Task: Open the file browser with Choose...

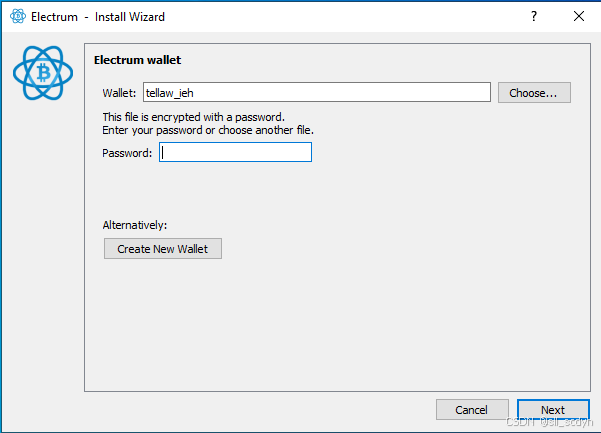Action: pyautogui.click(x=534, y=93)
